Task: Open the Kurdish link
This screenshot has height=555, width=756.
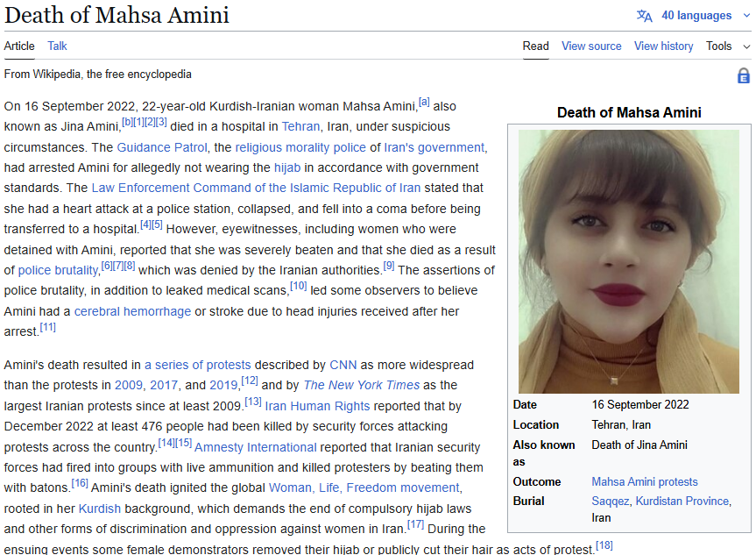Action: (100, 509)
